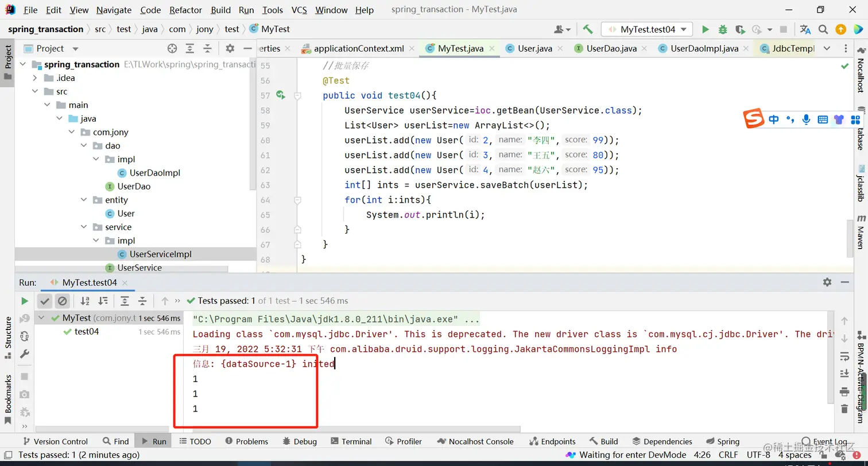This screenshot has height=466, width=868.
Task: Expand the .idea folder
Action: pos(34,78)
